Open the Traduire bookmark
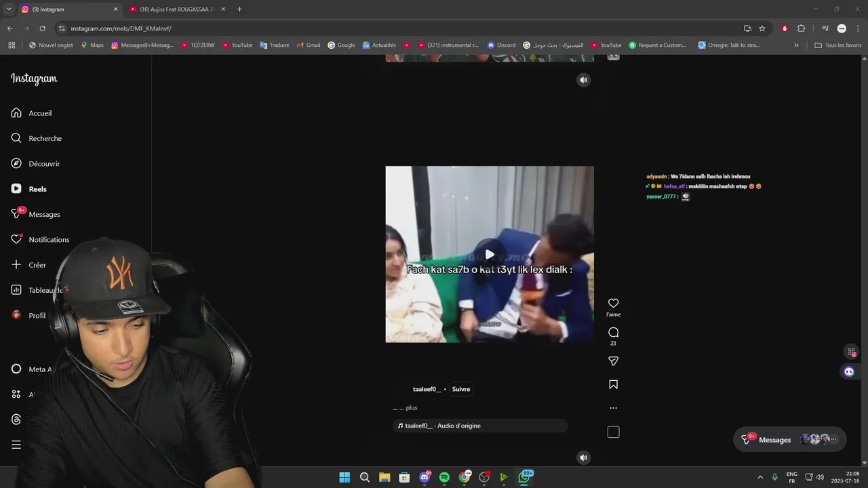 coord(275,45)
